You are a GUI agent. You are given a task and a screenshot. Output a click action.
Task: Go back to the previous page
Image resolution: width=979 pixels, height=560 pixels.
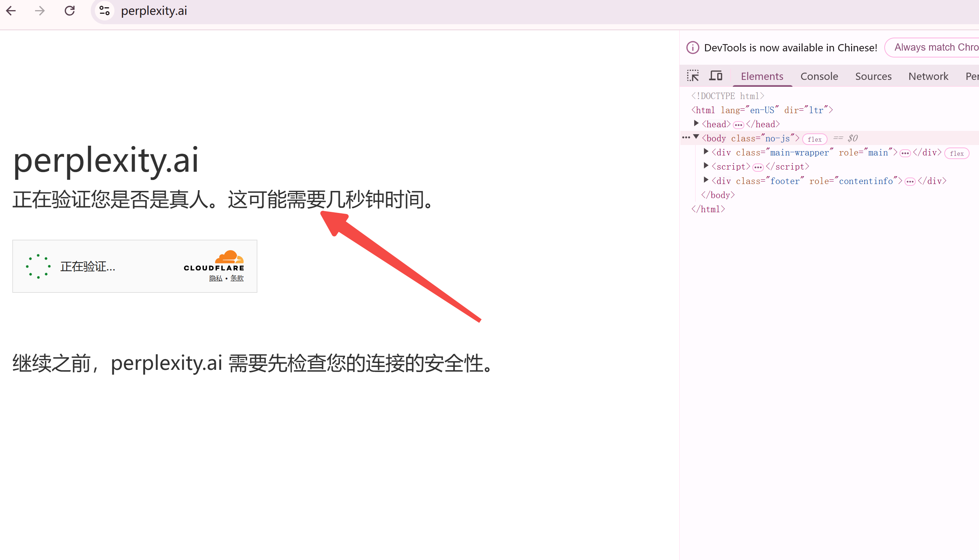(x=11, y=11)
